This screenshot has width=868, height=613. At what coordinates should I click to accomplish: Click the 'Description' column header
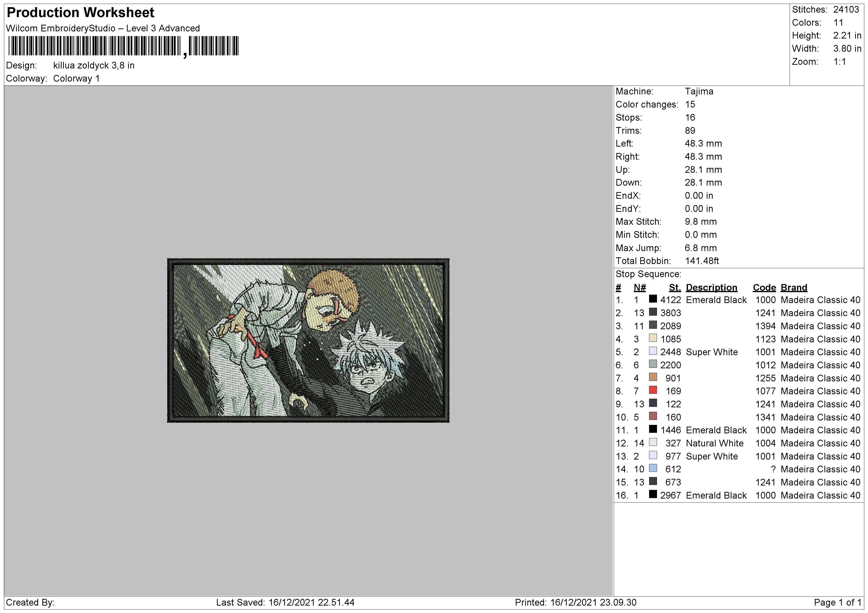[711, 288]
